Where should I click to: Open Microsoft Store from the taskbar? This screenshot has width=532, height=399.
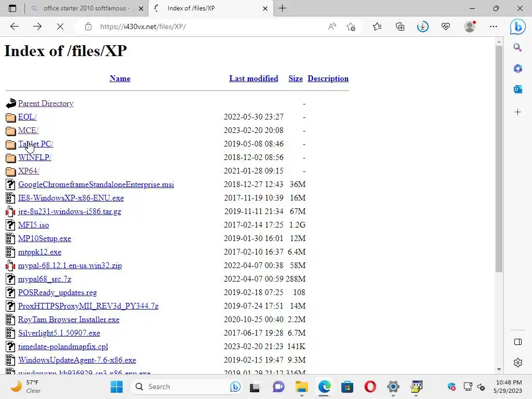(x=347, y=387)
